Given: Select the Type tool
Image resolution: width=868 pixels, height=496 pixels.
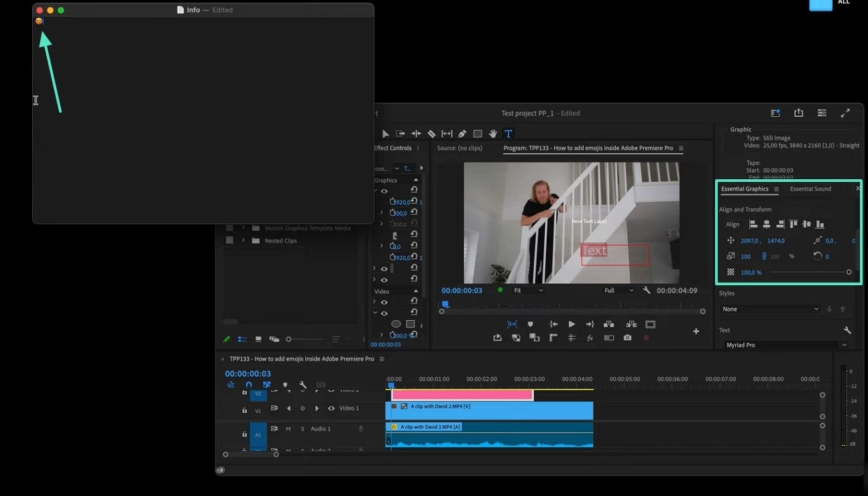Looking at the screenshot, I should [508, 134].
